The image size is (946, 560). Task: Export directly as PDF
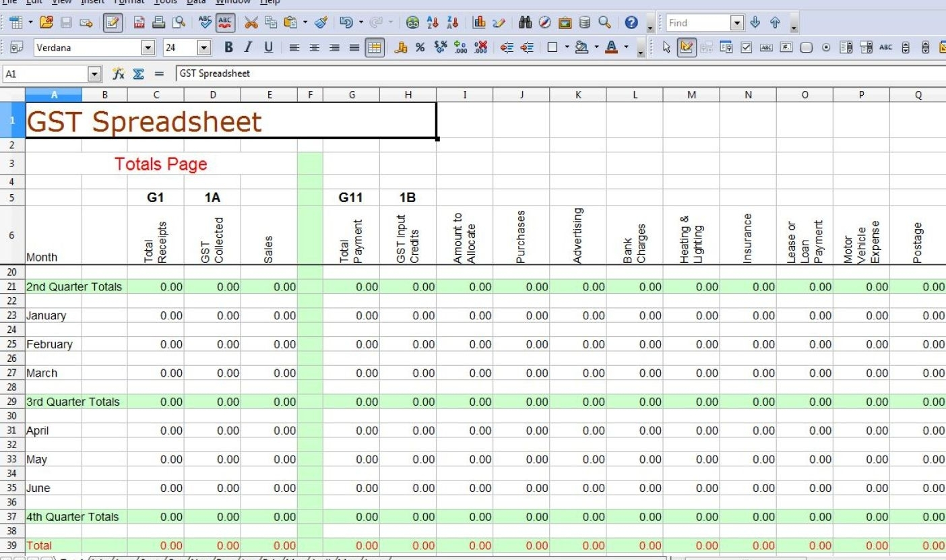coord(139,23)
